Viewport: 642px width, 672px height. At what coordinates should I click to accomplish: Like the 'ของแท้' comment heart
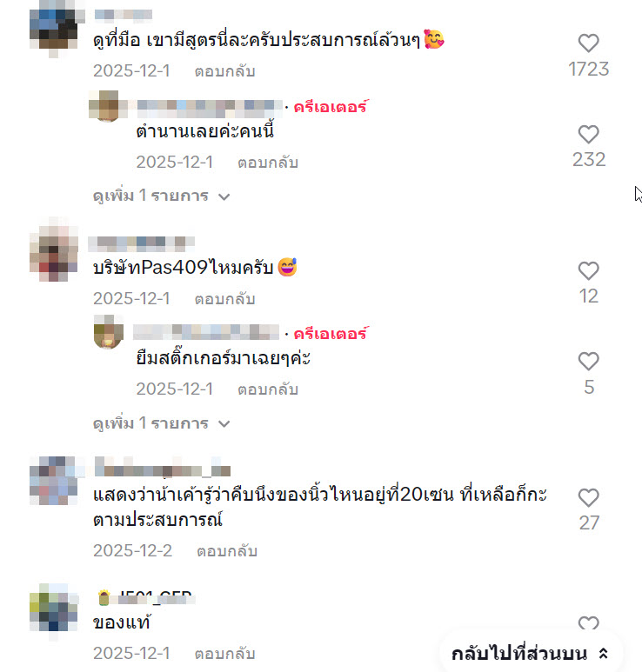point(588,622)
